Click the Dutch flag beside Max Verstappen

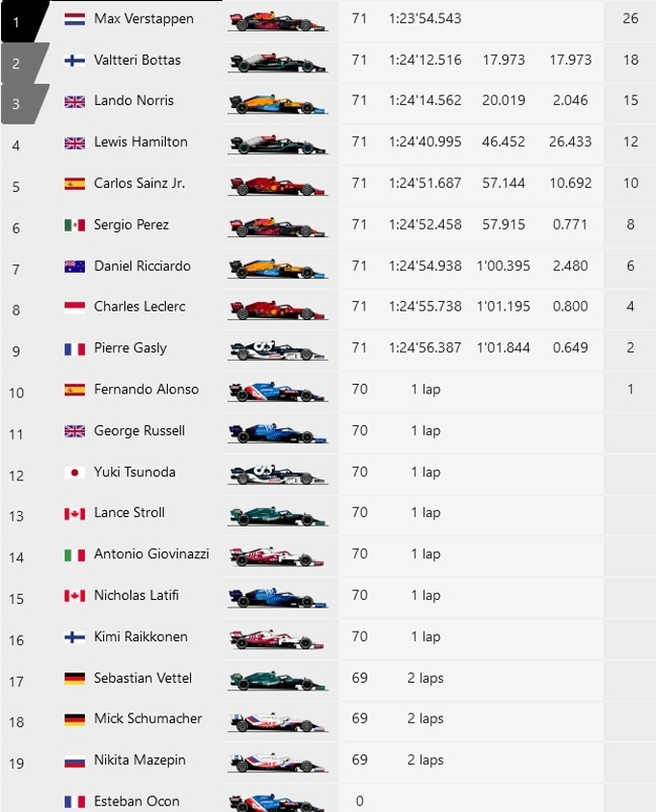[x=74, y=19]
